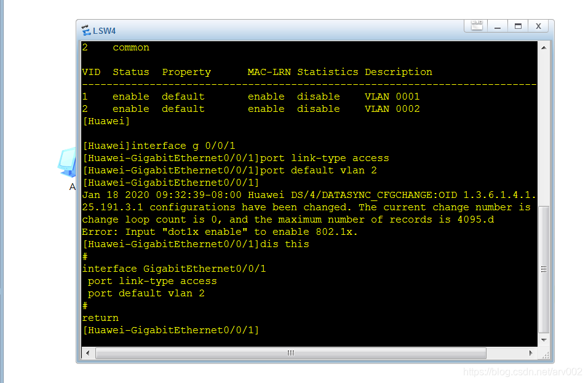
Task: Click the typed 'port link-type access' command line
Action: coord(236,158)
